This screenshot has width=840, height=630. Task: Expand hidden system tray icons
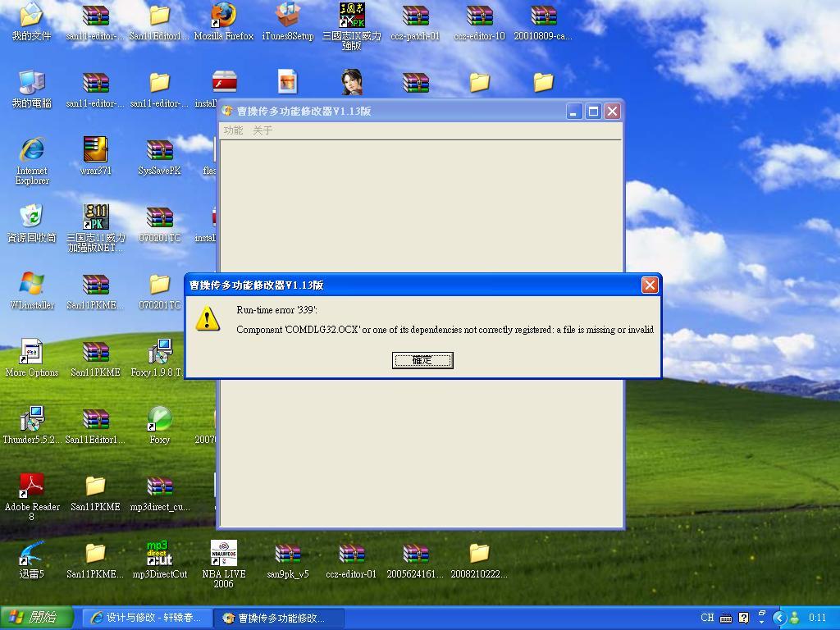click(779, 618)
